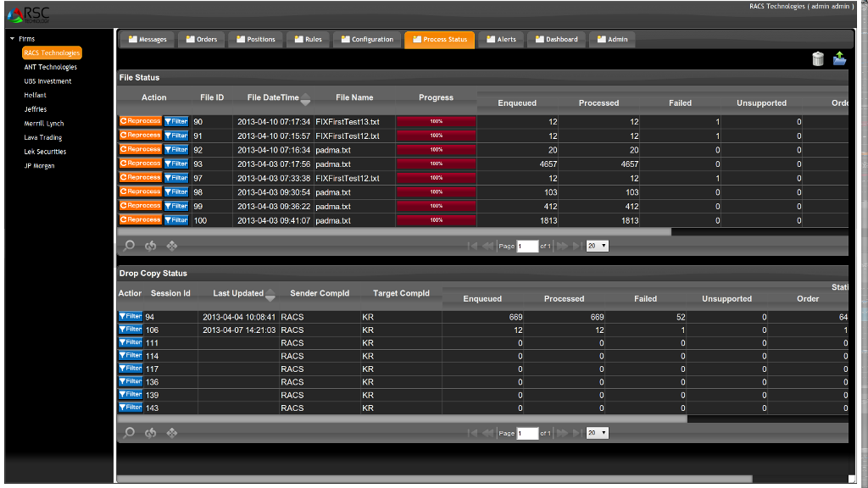This screenshot has height=488, width=868.
Task: Open the Dashboard tab
Action: [556, 39]
